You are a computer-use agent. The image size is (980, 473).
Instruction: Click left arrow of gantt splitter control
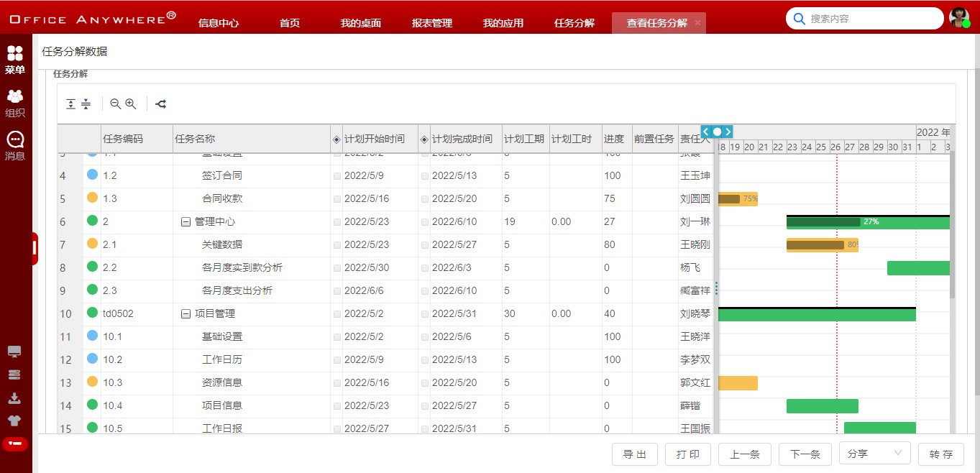click(x=706, y=132)
